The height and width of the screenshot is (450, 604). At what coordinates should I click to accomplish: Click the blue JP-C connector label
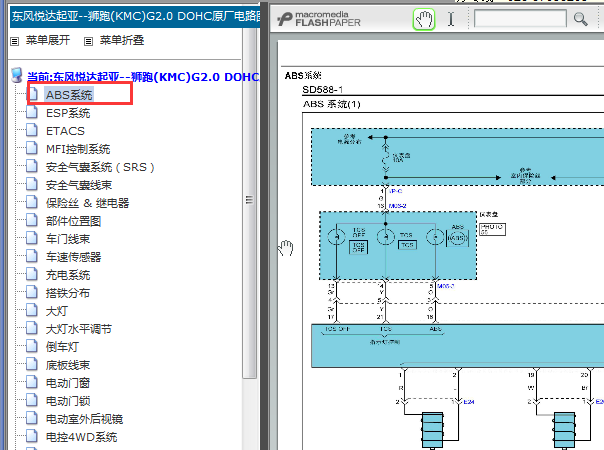(396, 191)
